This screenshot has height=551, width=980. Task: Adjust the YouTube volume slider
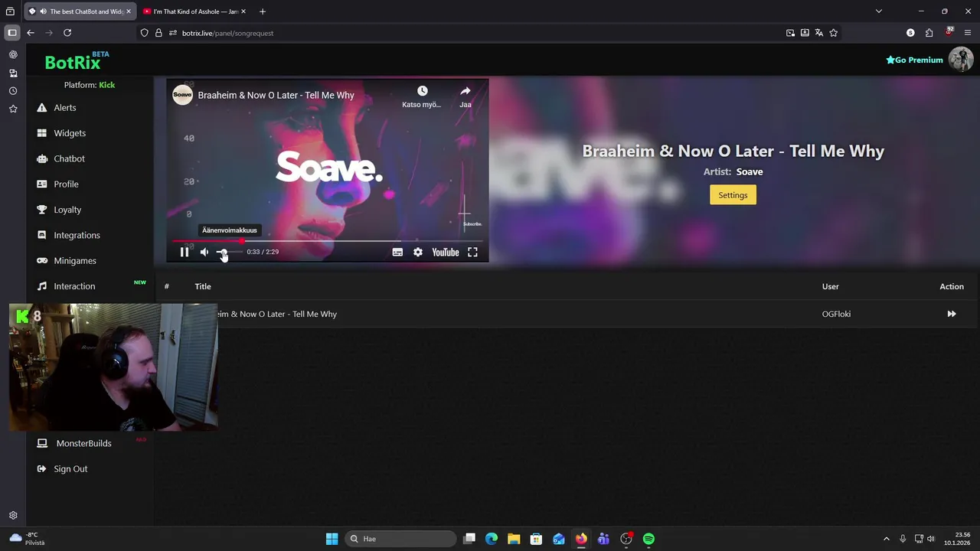229,252
